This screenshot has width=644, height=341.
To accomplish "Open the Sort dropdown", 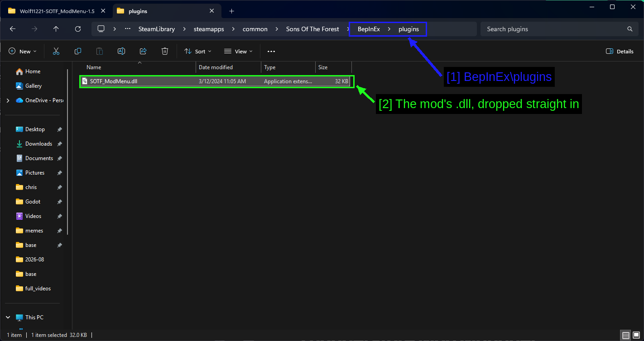I will point(198,51).
